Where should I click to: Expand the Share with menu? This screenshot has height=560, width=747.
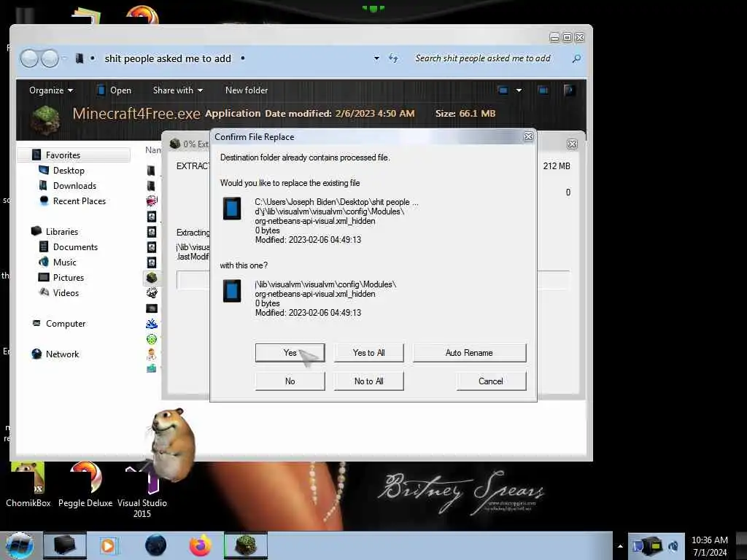[x=178, y=90]
